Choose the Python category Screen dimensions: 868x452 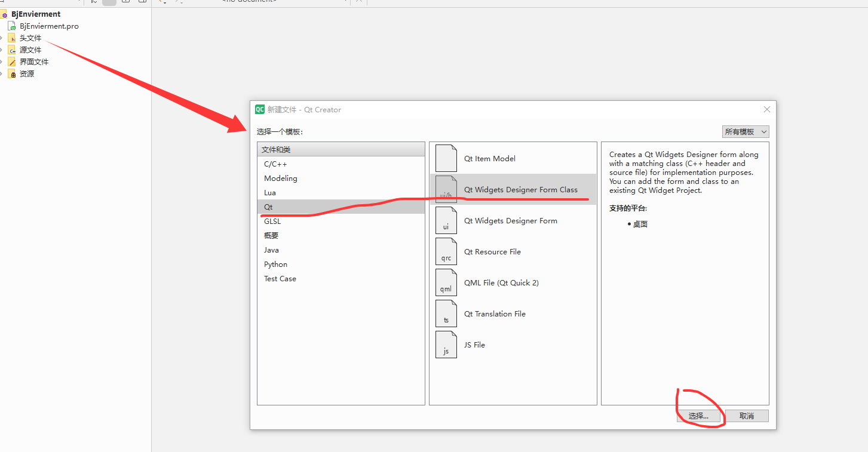[x=341, y=264]
